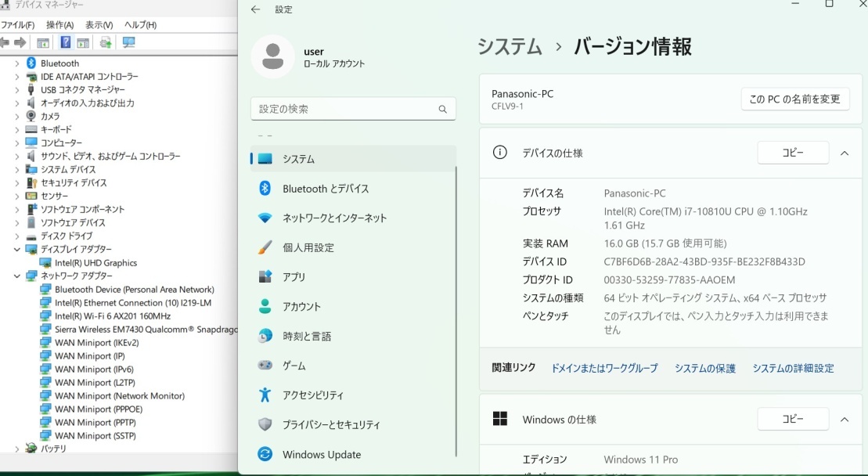Click the Show/hide console tree toolbar icon

(x=42, y=42)
